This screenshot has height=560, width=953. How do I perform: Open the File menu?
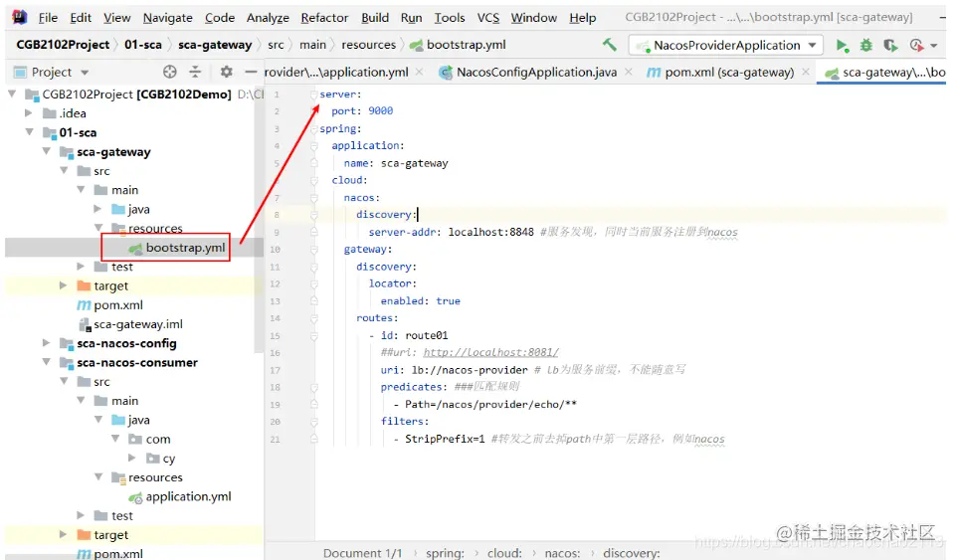click(x=48, y=18)
